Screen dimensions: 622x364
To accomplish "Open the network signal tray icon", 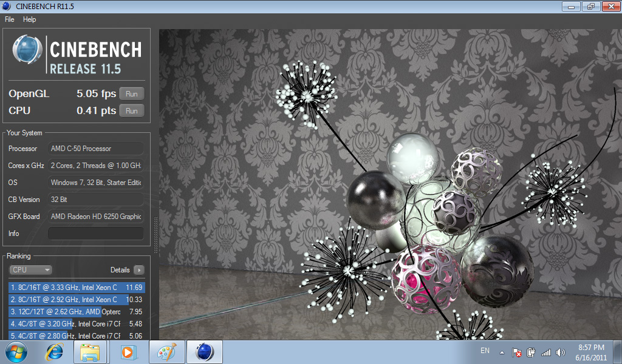I will (x=546, y=352).
